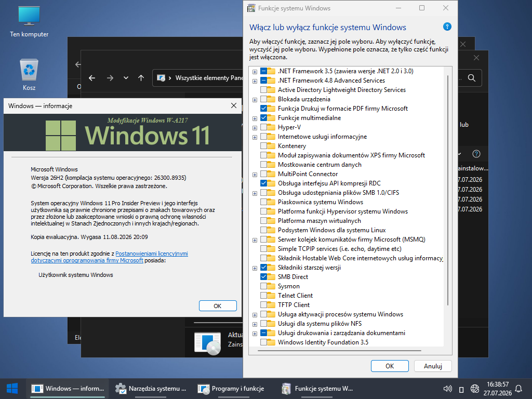
Task: Select Mostkowanie centrum danych row
Action: coord(320,165)
